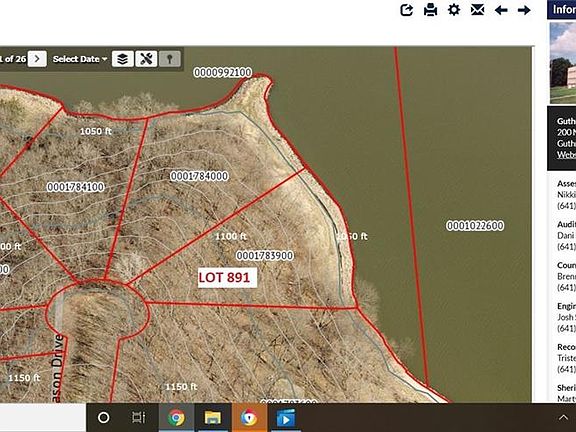This screenshot has height=432, width=576.
Task: Go forward using right arrow icon
Action: pyautogui.click(x=524, y=10)
